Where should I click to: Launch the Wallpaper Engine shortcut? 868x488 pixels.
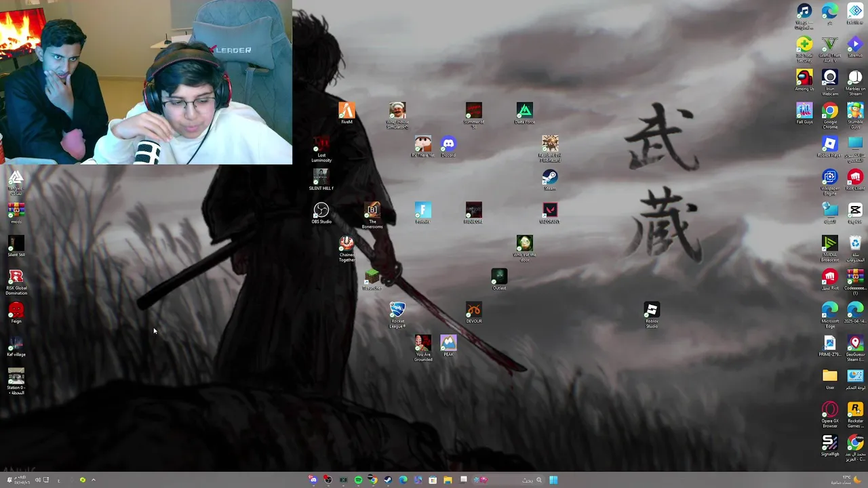click(830, 182)
